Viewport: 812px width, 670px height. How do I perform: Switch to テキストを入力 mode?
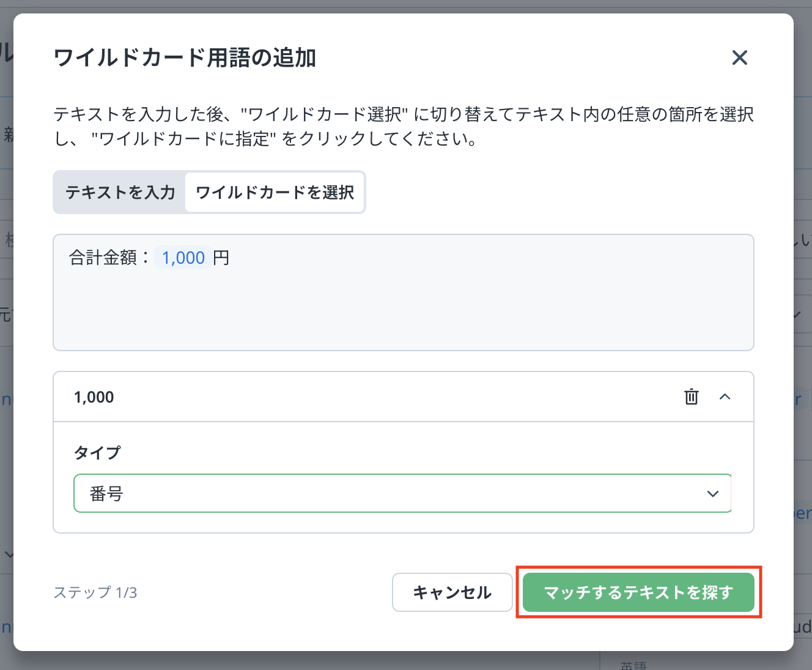point(120,192)
